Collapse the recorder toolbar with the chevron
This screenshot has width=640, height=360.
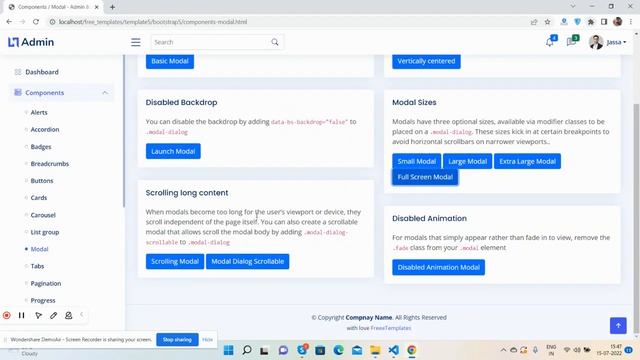click(x=82, y=315)
